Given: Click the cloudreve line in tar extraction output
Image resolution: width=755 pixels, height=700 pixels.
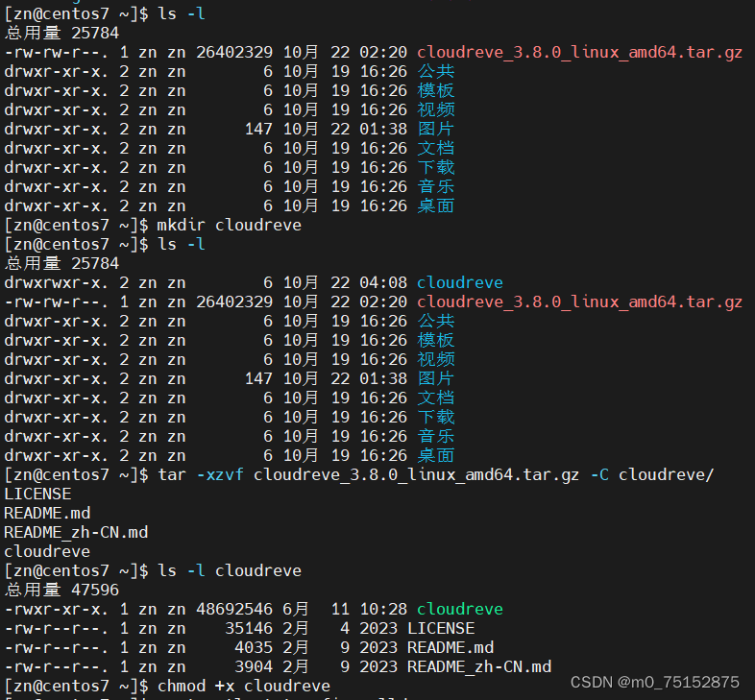Looking at the screenshot, I should click(47, 552).
